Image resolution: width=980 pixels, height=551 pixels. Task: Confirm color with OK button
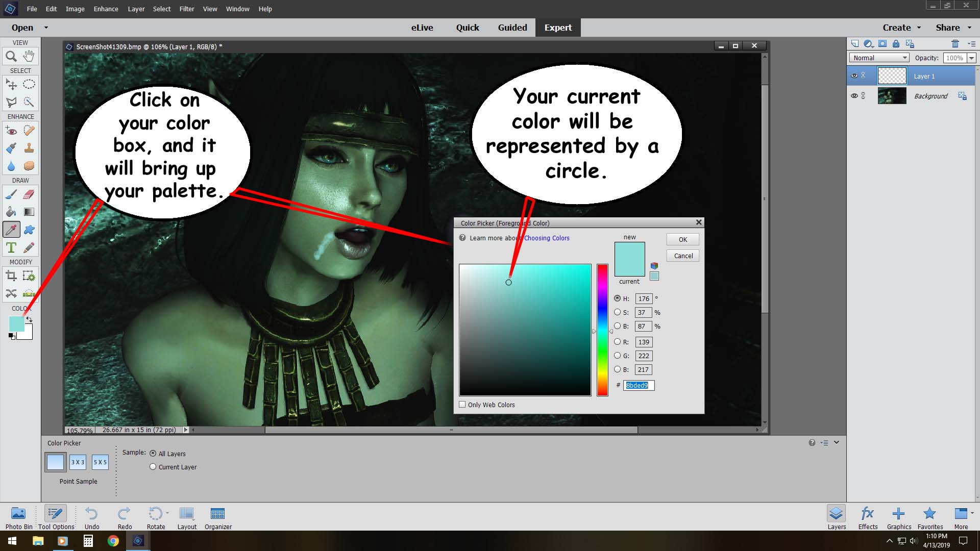click(682, 239)
